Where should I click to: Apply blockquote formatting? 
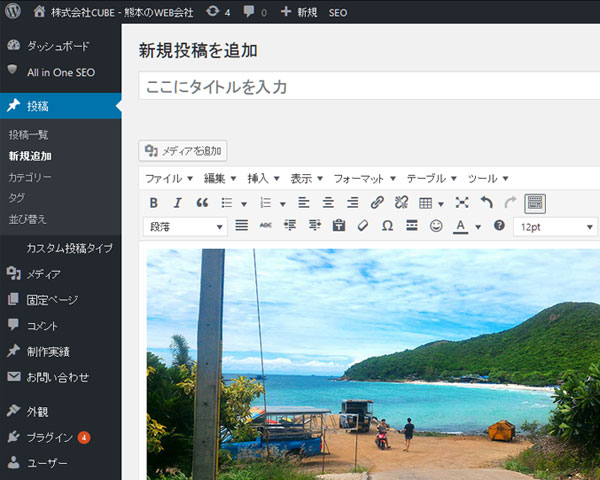coord(201,203)
